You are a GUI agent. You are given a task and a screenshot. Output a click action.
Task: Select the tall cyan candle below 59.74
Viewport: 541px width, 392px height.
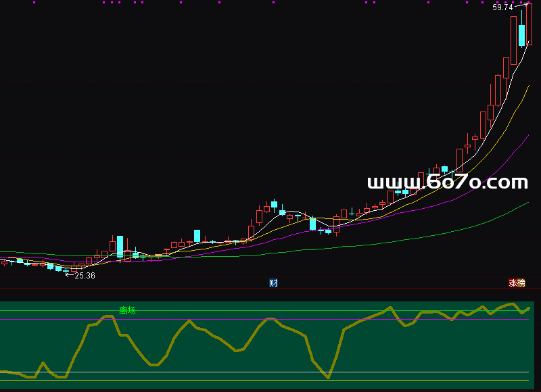[522, 35]
